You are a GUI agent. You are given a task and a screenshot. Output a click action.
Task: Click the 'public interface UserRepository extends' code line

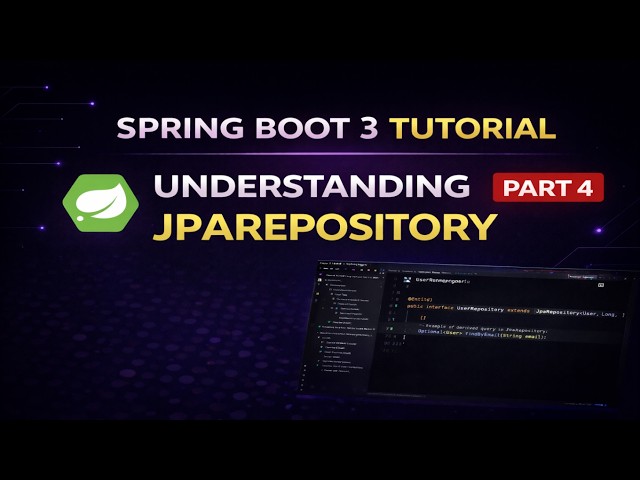(515, 311)
